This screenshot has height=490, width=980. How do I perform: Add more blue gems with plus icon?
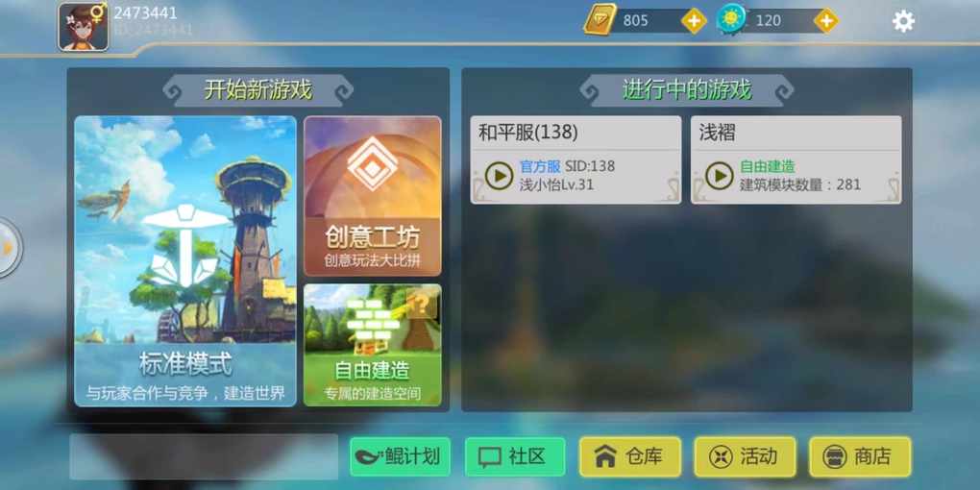[x=825, y=20]
